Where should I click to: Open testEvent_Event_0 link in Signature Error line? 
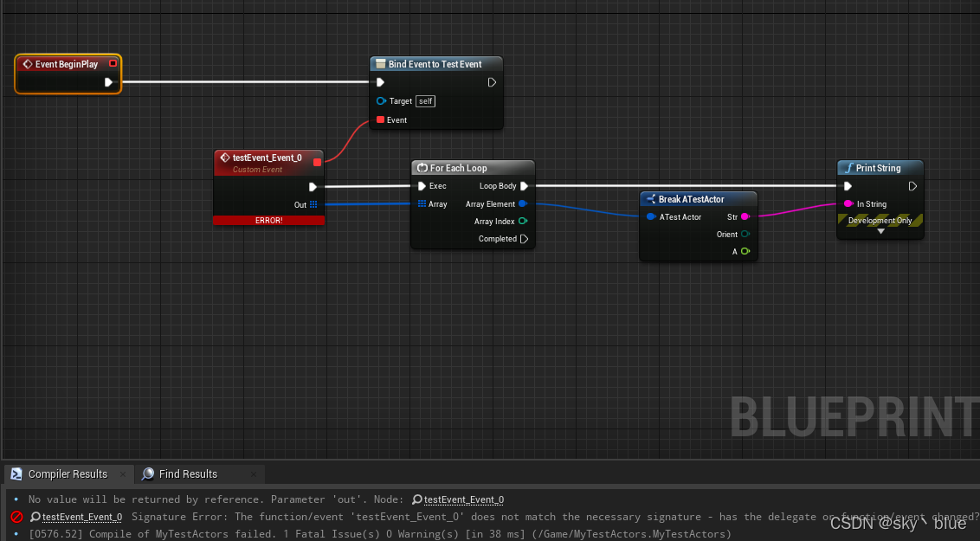pyautogui.click(x=82, y=518)
